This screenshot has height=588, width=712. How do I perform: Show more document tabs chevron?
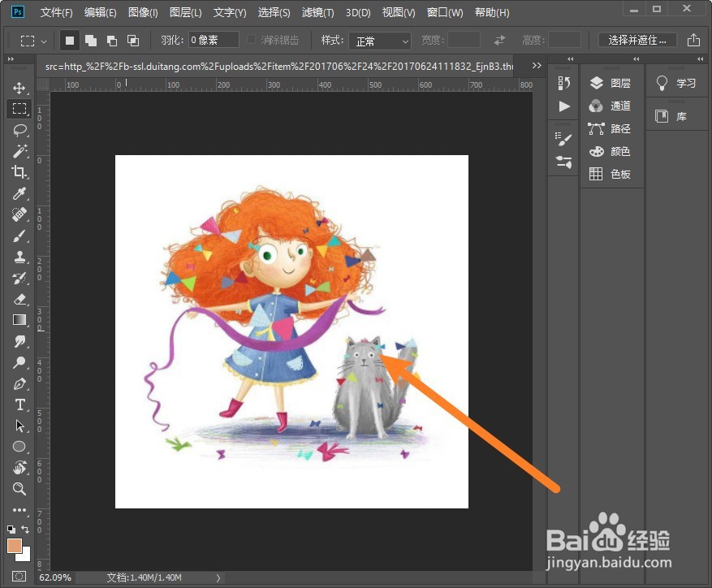coord(537,66)
